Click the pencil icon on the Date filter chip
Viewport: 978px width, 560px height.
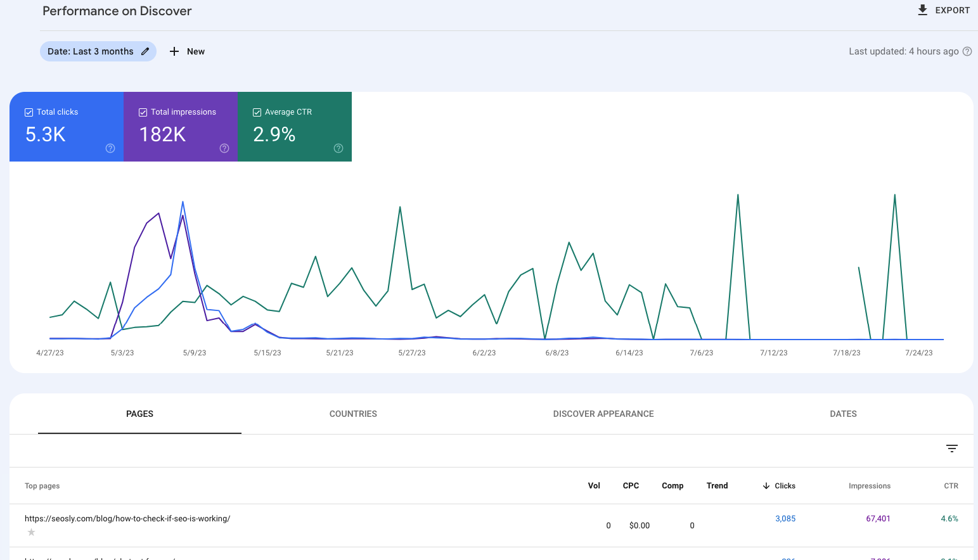click(x=145, y=51)
